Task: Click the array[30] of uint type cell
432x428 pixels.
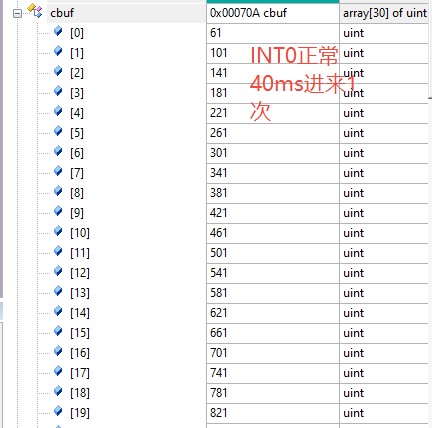Action: (384, 13)
